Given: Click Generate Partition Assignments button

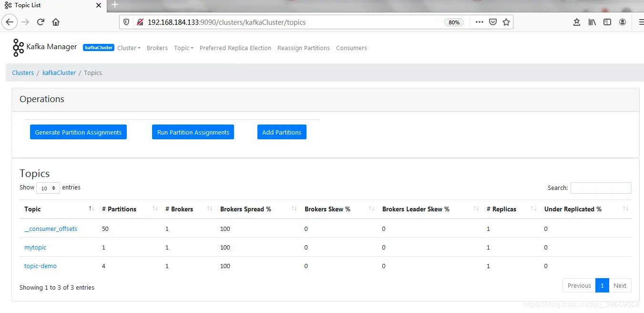Looking at the screenshot, I should pyautogui.click(x=78, y=132).
